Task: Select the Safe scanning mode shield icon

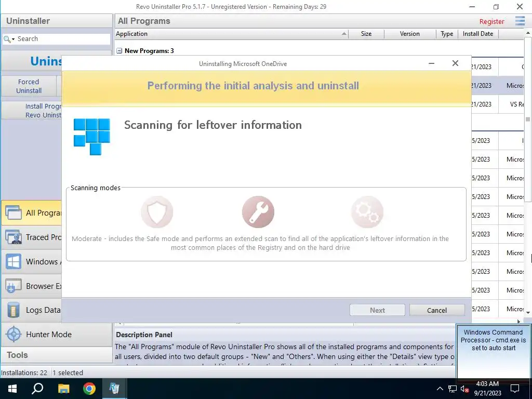Action: (157, 212)
